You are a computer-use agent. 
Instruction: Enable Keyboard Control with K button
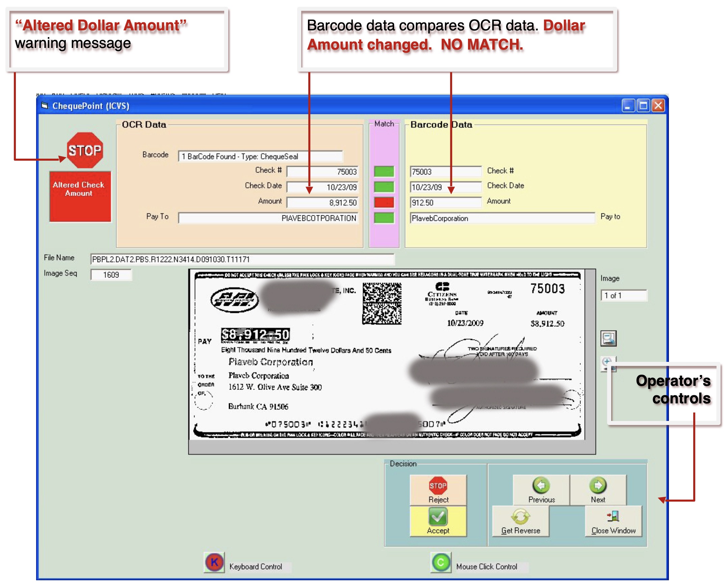click(214, 562)
